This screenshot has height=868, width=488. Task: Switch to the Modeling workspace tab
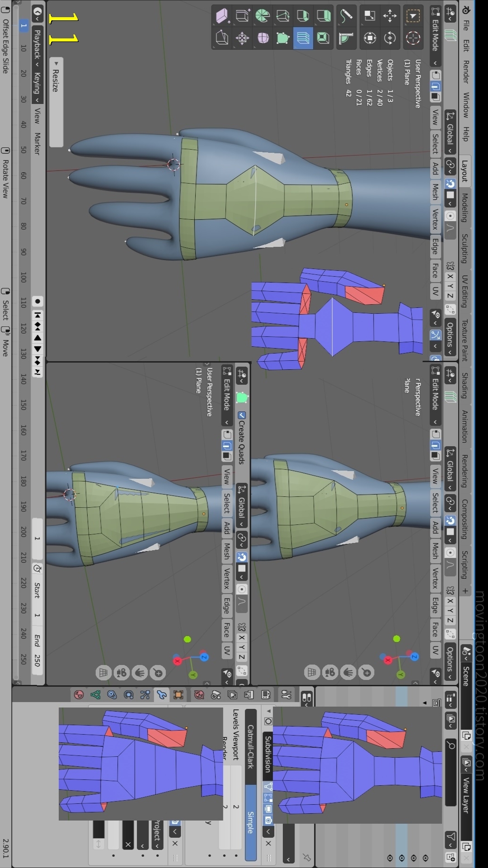465,208
